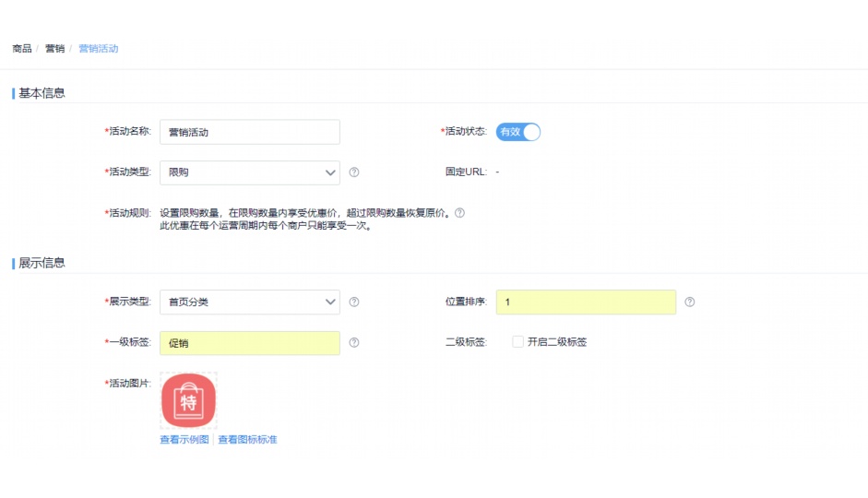This screenshot has height=498, width=868.
Task: Click the 活动名称 input field
Action: point(249,132)
